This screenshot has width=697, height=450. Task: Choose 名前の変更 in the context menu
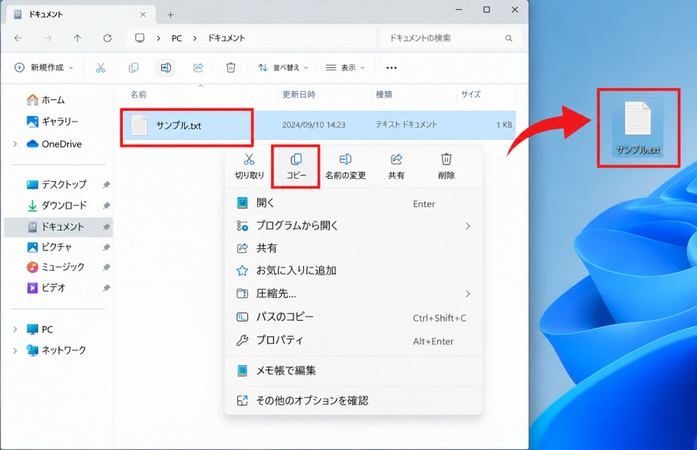point(345,166)
